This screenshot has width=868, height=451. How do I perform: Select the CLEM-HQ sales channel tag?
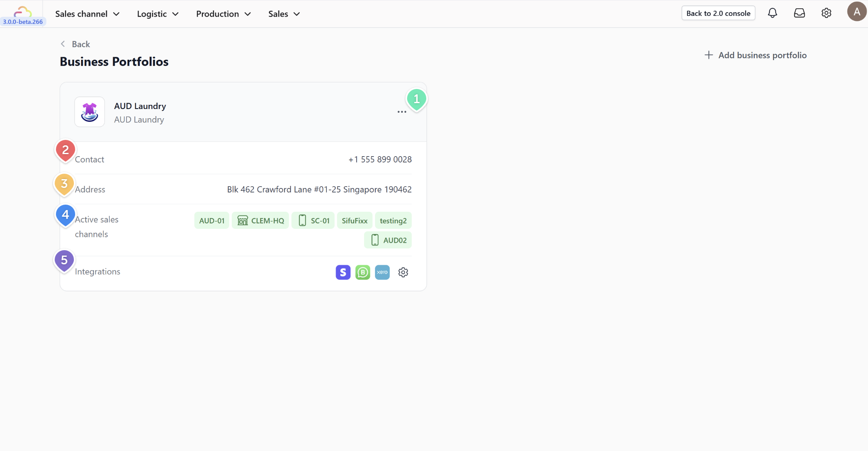(x=261, y=220)
